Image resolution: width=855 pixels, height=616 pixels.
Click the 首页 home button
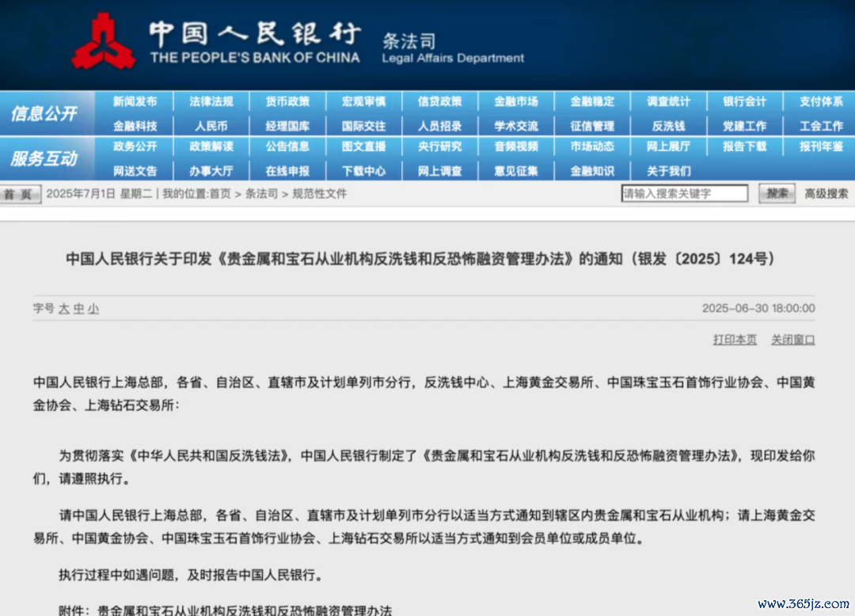(x=20, y=194)
